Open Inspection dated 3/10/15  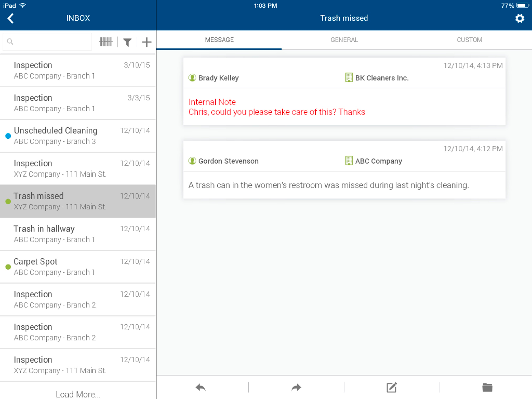coord(78,71)
